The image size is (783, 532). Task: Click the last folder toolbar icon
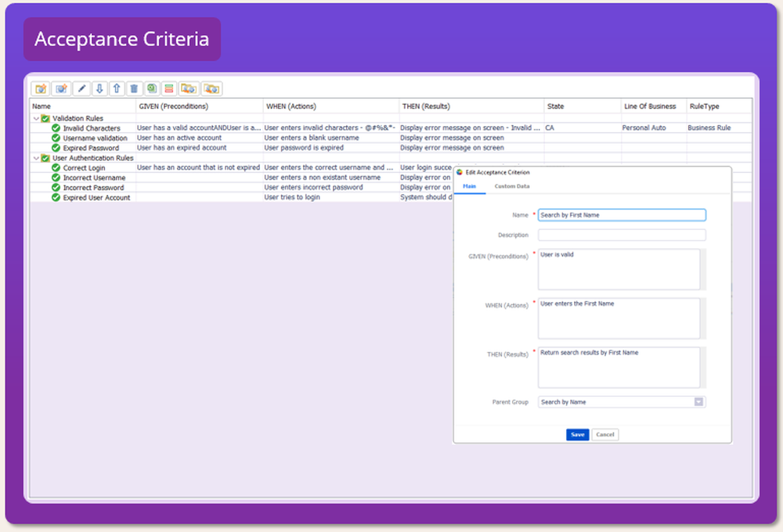coord(211,89)
